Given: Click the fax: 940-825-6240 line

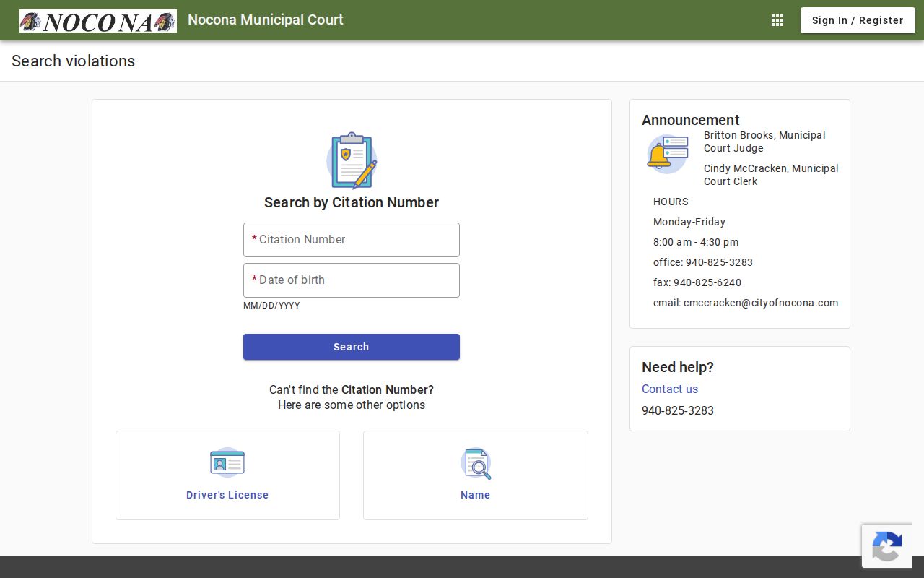Looking at the screenshot, I should 697,282.
